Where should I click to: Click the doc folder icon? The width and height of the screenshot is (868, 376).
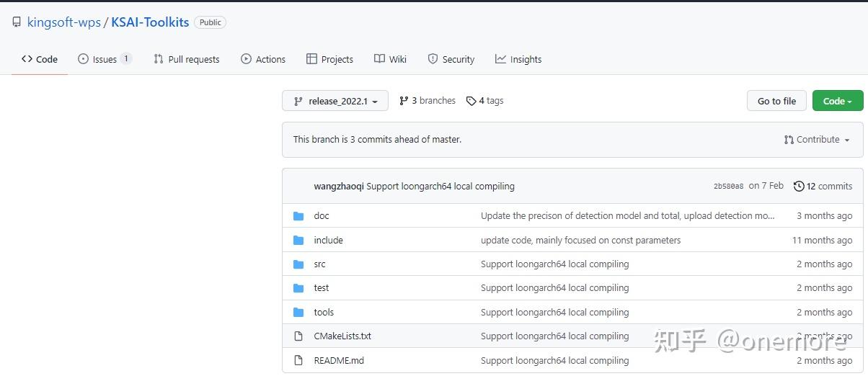(x=298, y=216)
